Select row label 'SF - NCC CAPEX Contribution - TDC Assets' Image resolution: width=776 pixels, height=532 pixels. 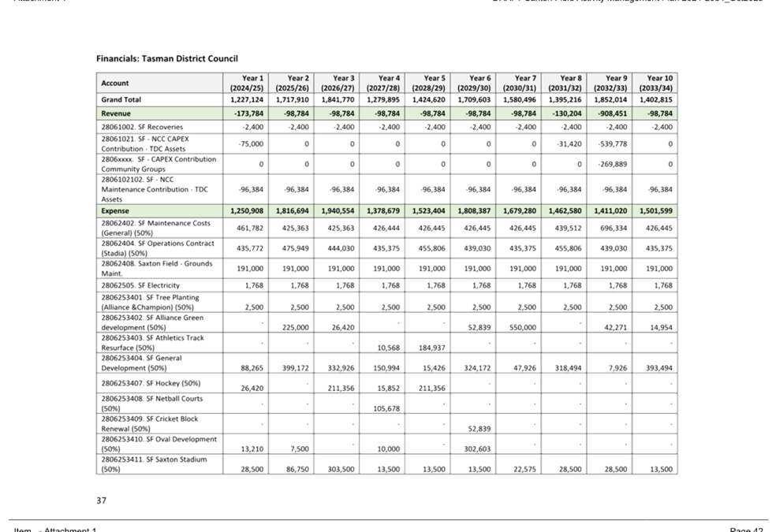[145, 144]
